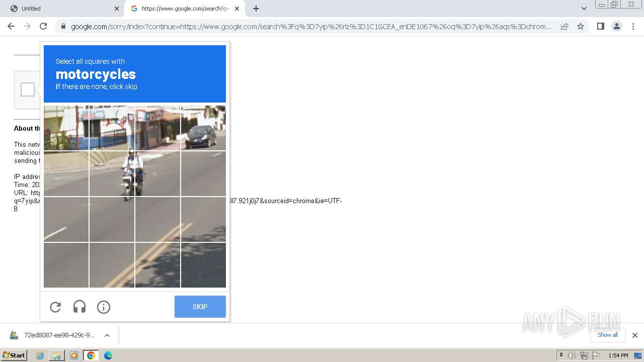Launch Internet Explorer from the taskbar
Image resolution: width=644 pixels, height=362 pixels.
[x=40, y=355]
